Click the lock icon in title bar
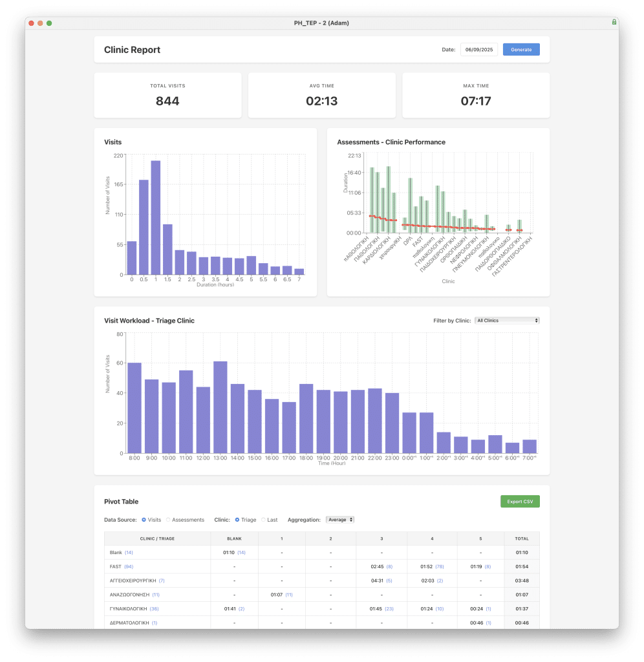The width and height of the screenshot is (644, 662). [614, 22]
